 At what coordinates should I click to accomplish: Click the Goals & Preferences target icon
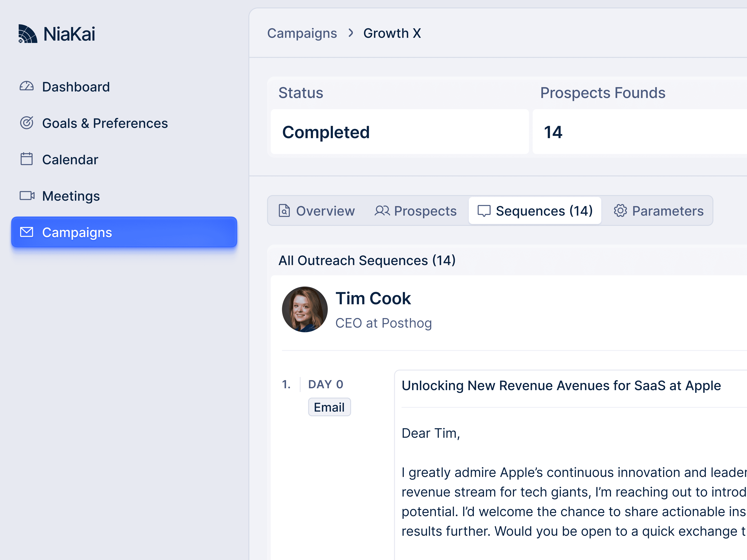[26, 123]
